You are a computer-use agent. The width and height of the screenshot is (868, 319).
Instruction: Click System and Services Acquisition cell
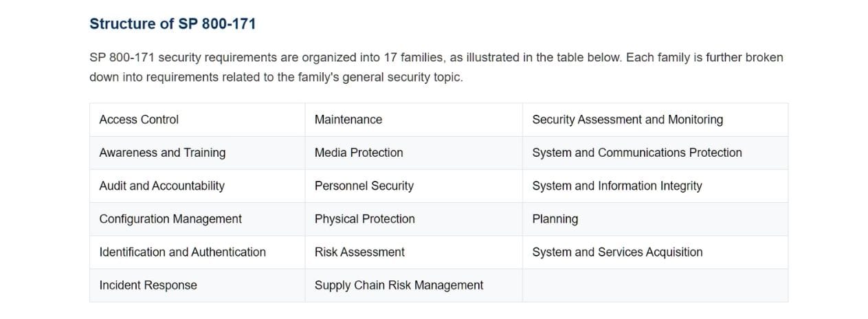tap(655, 252)
